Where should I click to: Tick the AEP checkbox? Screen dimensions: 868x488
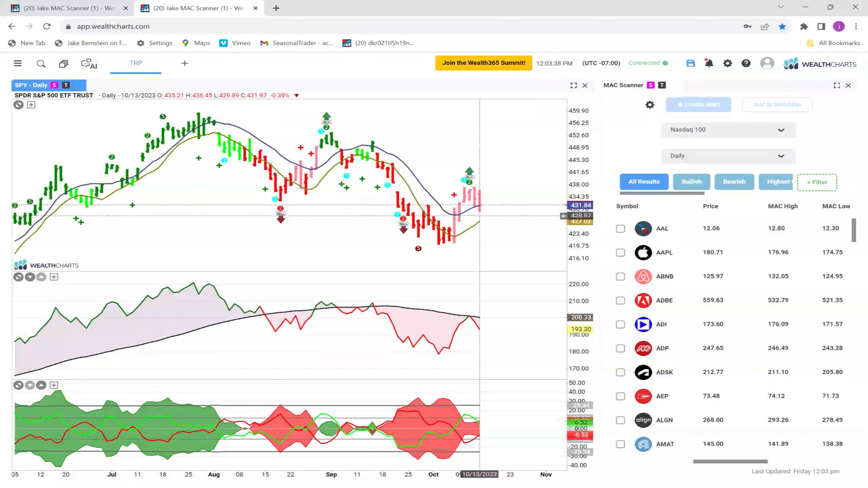tap(620, 396)
